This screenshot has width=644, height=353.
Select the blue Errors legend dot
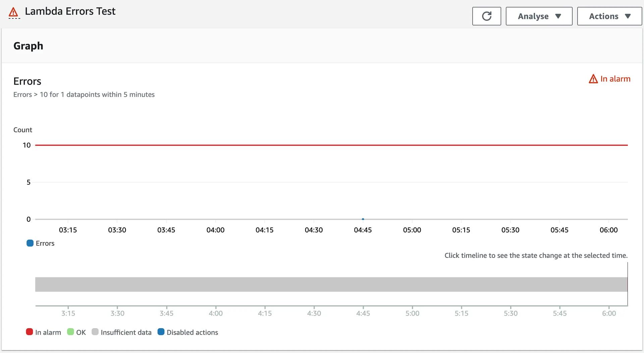coord(30,243)
